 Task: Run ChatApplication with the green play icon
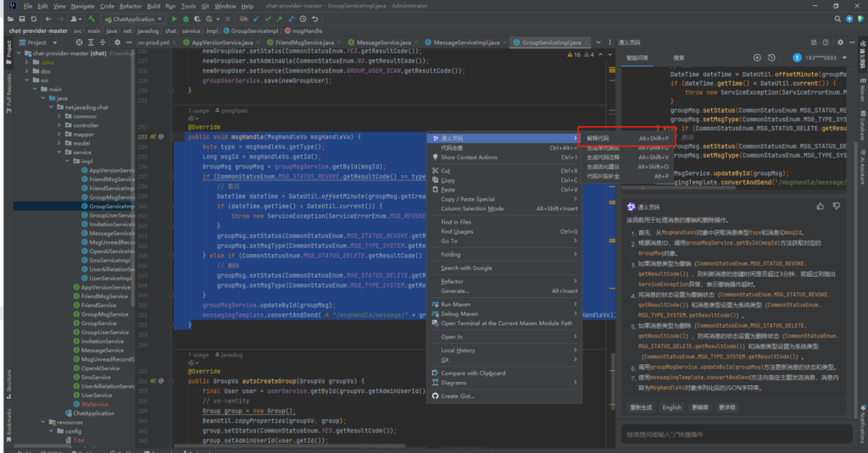173,18
